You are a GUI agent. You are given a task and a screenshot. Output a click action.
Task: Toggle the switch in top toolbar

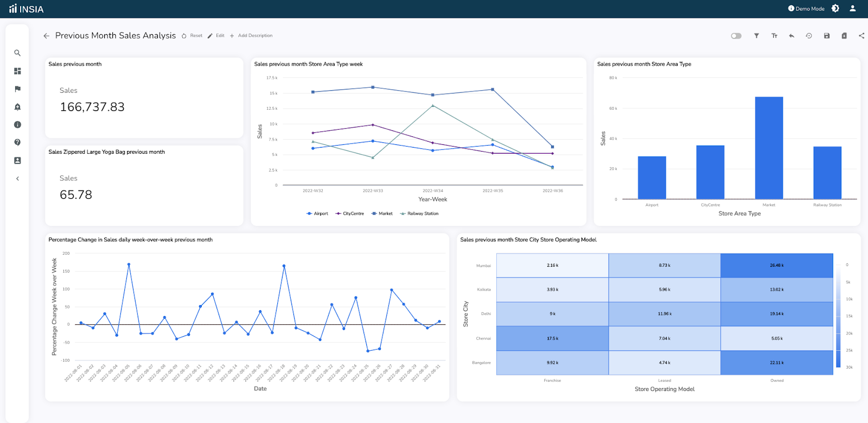(736, 36)
